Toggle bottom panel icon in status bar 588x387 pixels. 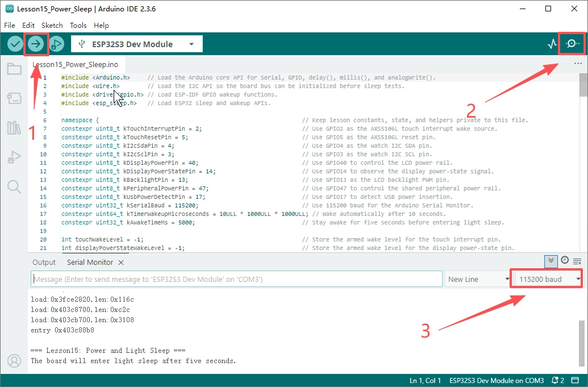(575, 380)
